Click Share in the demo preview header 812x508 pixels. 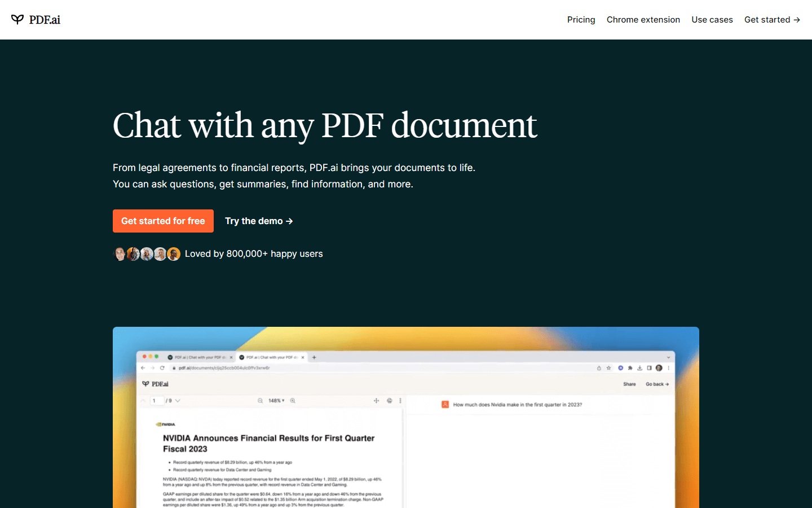(x=629, y=384)
